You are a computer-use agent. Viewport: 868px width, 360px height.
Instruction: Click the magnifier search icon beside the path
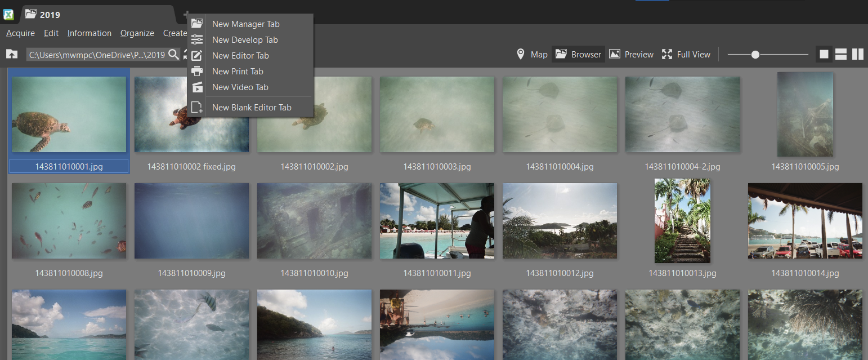pyautogui.click(x=174, y=55)
